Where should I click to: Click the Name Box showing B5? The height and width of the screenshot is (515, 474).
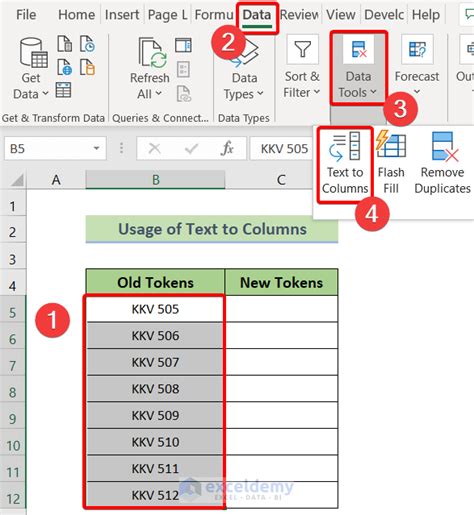[x=55, y=148]
